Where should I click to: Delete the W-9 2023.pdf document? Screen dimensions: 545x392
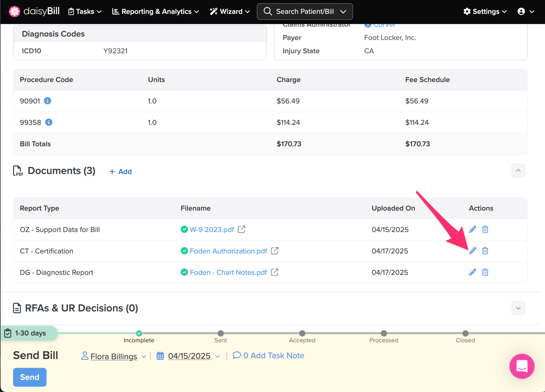pos(485,229)
